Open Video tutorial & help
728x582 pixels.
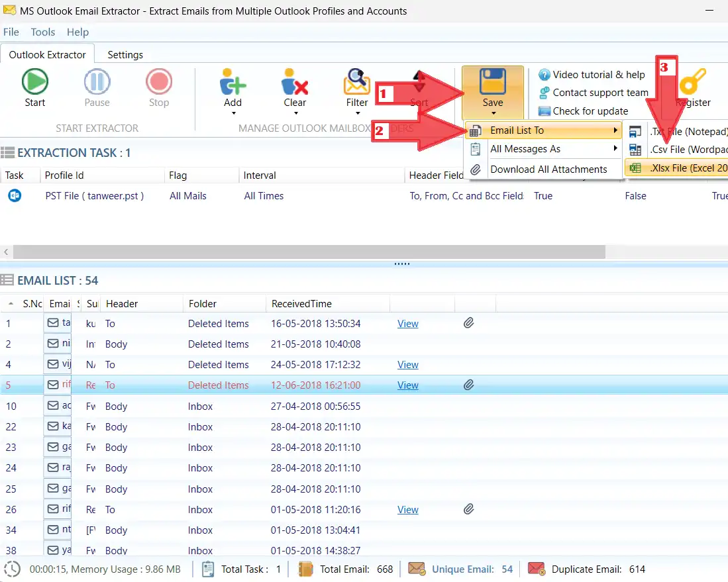tap(592, 75)
